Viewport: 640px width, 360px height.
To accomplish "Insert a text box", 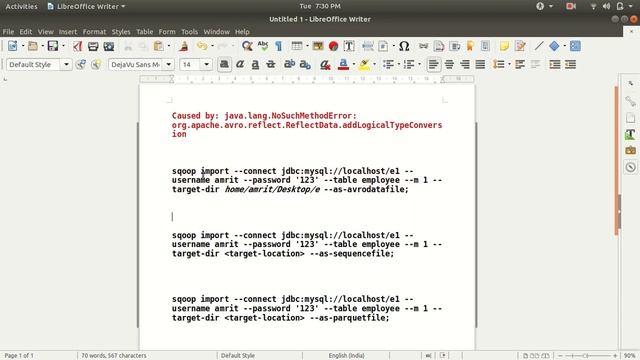I will (x=349, y=46).
